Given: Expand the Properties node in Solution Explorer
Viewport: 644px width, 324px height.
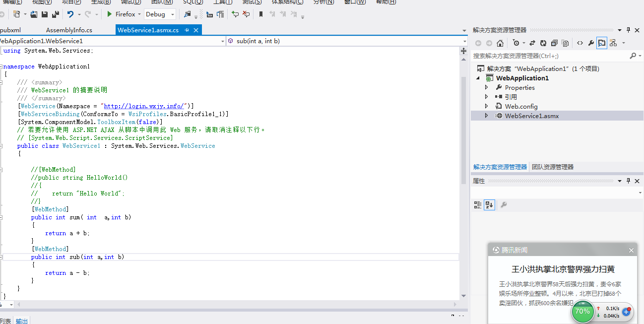Looking at the screenshot, I should (x=487, y=87).
